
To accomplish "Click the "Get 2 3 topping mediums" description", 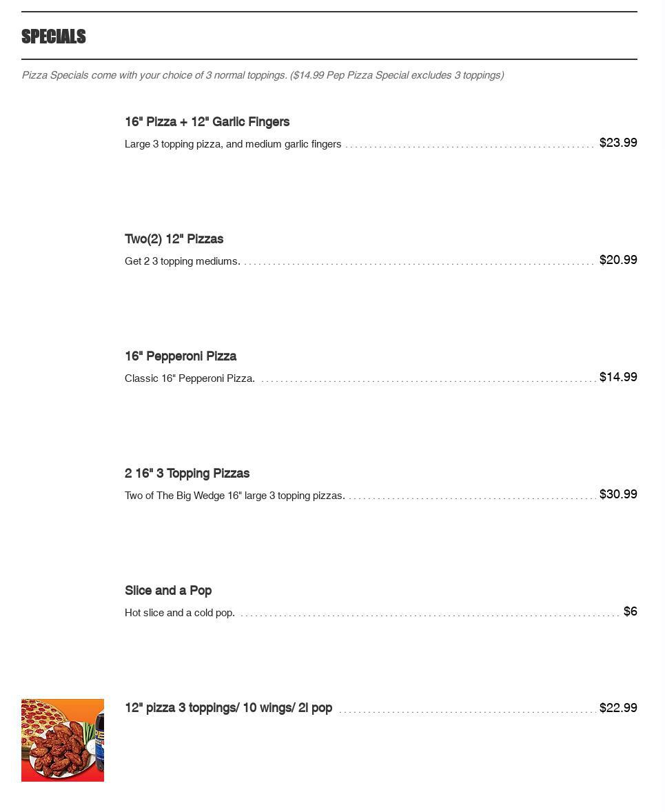I will tap(182, 261).
